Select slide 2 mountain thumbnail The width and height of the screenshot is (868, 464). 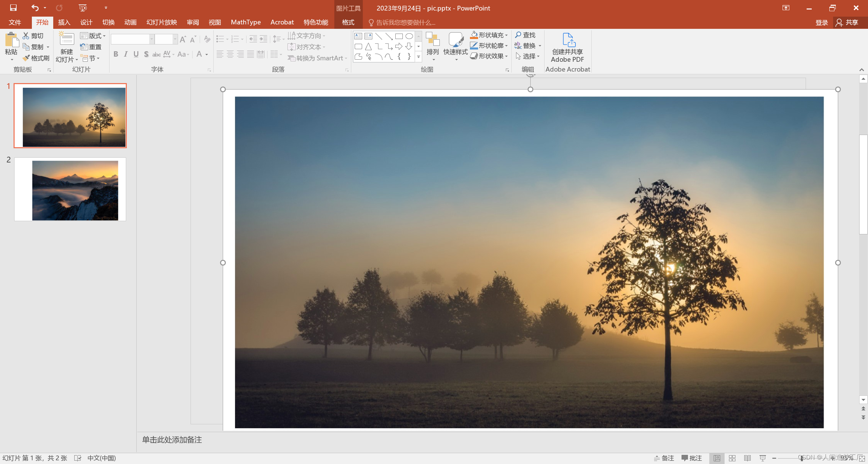(70, 189)
